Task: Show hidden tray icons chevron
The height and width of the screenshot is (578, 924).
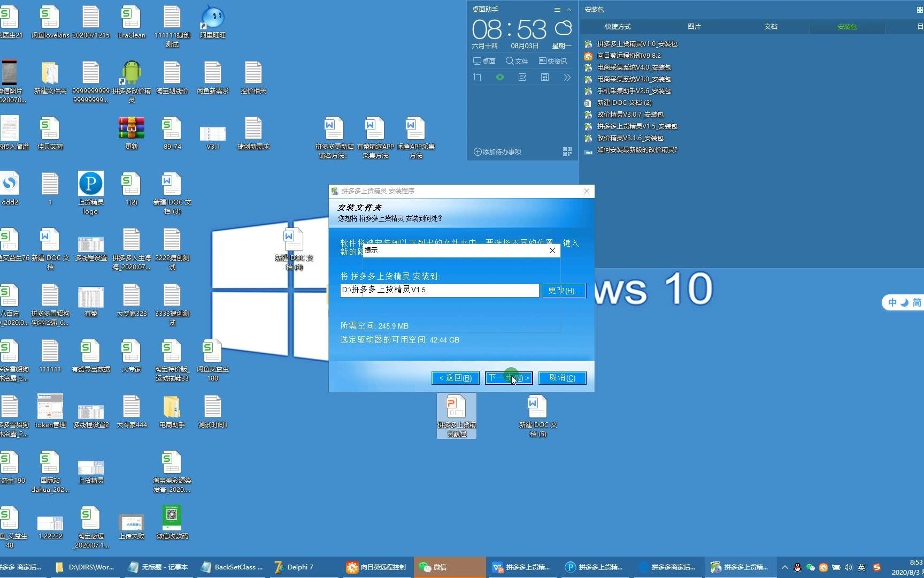Action: (784, 567)
